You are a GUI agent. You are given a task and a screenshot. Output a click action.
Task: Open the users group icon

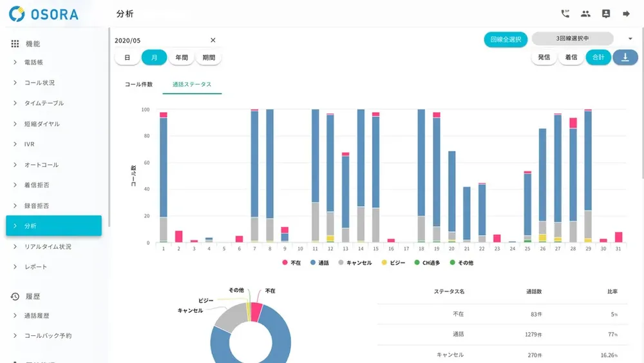coord(585,14)
